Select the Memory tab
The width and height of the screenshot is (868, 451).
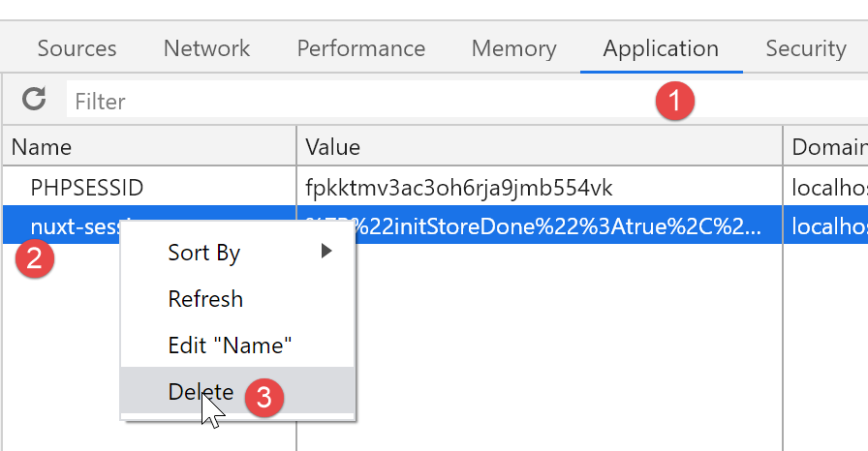click(x=513, y=48)
